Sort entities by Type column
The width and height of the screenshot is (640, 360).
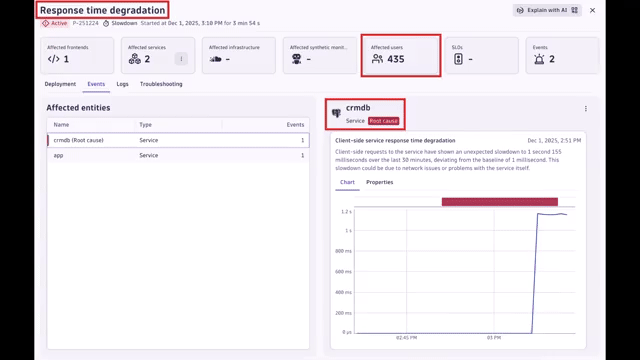pos(145,124)
